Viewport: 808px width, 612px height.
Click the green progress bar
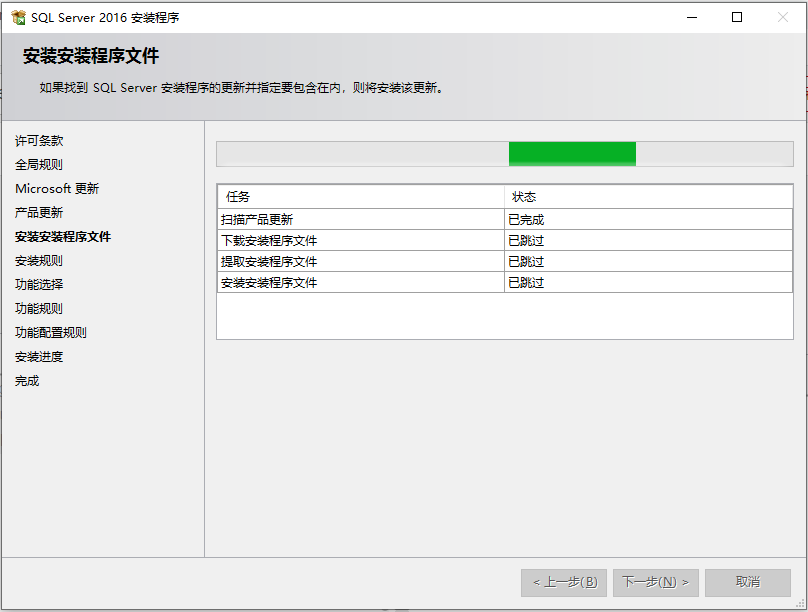click(x=572, y=153)
